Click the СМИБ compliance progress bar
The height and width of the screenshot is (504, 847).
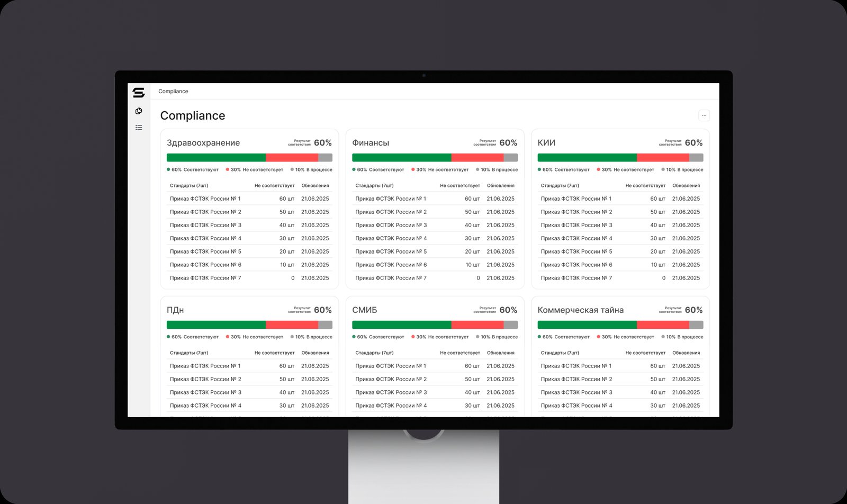435,325
